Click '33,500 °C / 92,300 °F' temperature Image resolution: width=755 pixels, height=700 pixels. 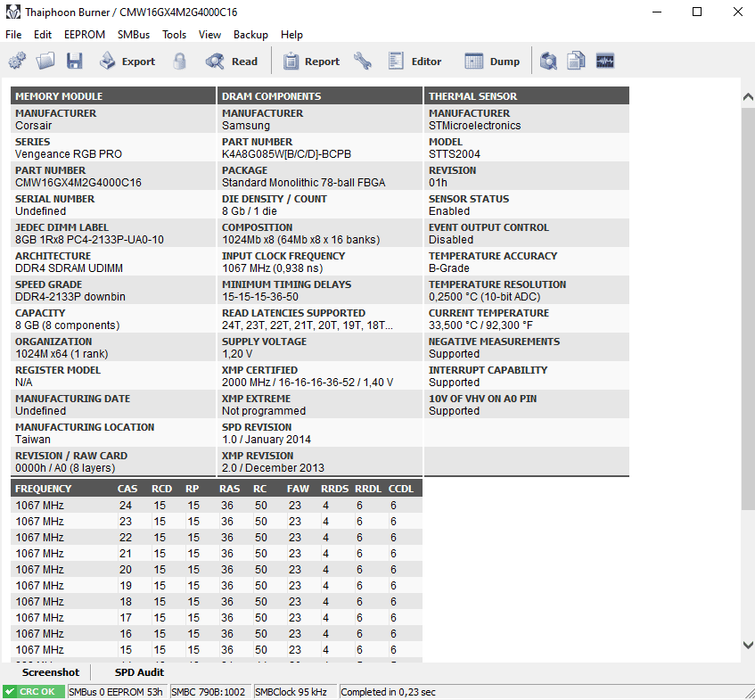point(480,325)
